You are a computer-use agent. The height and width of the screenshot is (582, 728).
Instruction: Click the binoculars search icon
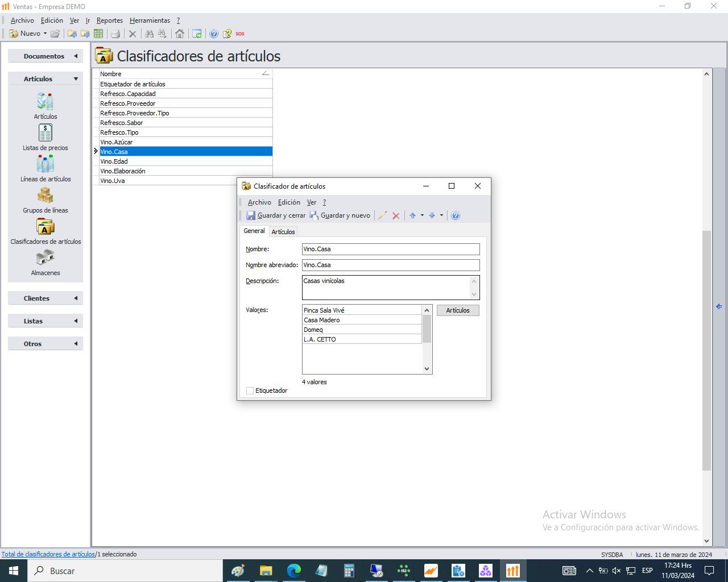click(150, 34)
